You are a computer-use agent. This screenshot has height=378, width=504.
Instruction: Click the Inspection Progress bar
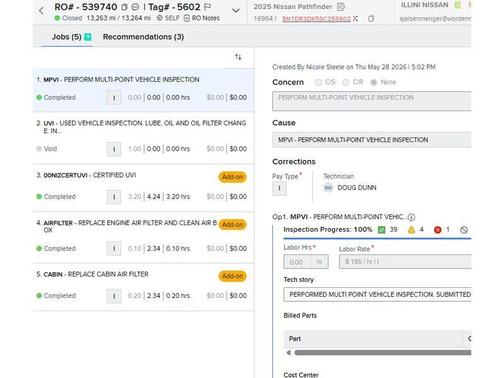[x=377, y=238]
